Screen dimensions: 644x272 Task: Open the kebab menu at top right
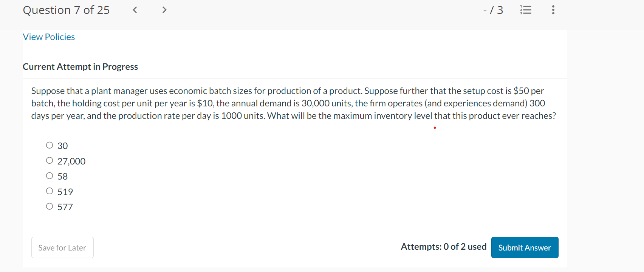[552, 10]
